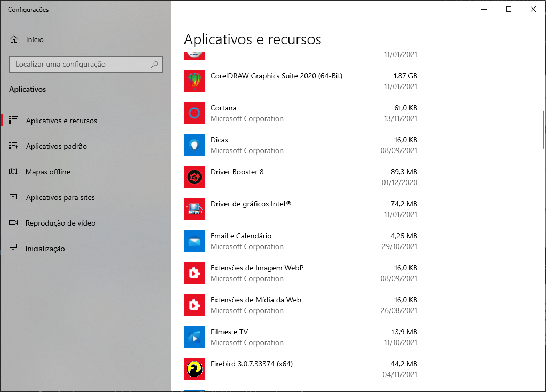Select the Dicas app entry
This screenshot has height=392, width=546.
[301, 145]
